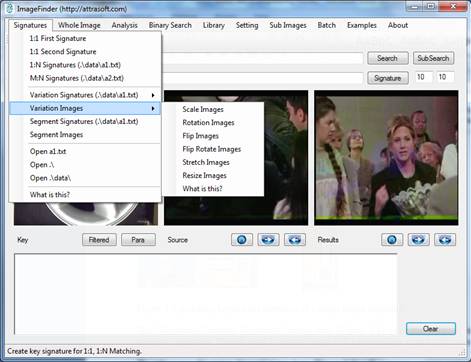Click the Results label

coord(328,240)
